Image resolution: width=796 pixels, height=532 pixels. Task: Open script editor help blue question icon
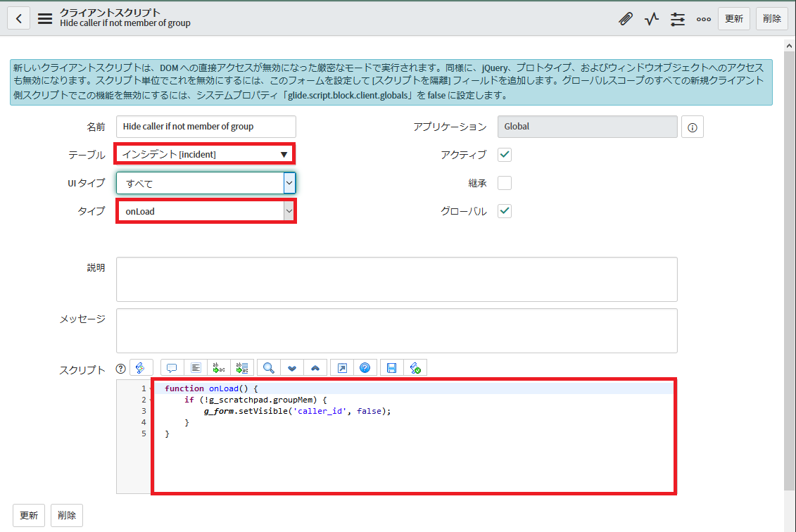click(365, 367)
